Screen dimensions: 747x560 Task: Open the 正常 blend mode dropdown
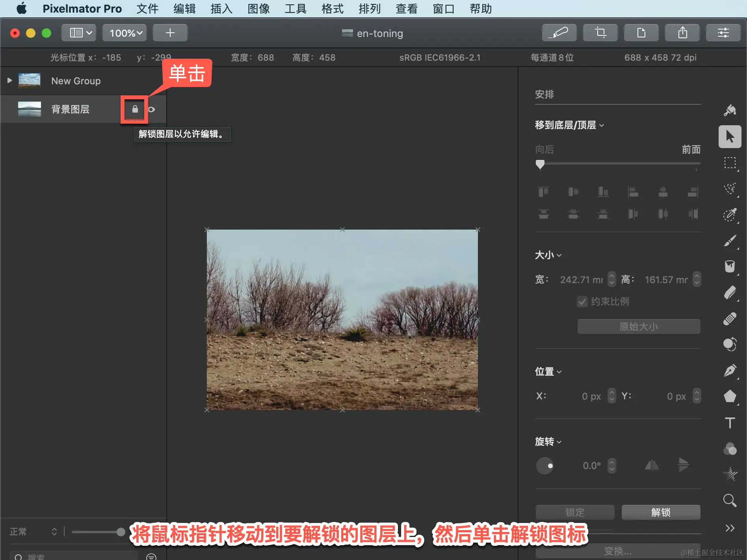33,532
